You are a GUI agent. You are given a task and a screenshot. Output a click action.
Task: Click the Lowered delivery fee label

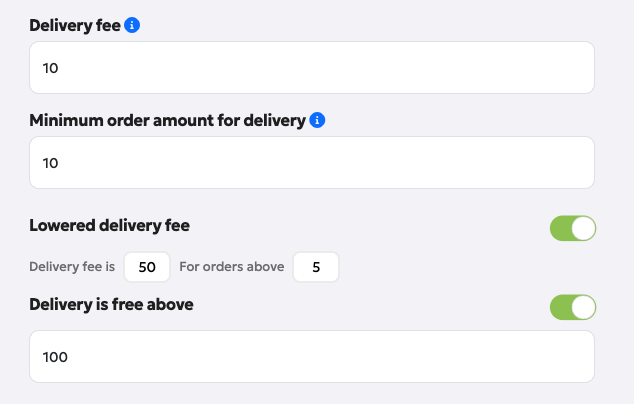[x=110, y=225]
